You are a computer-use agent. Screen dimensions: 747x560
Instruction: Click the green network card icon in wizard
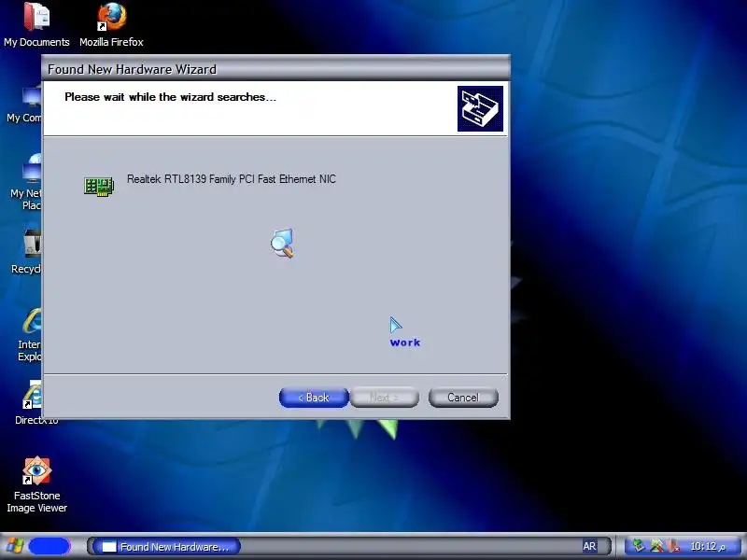click(99, 186)
